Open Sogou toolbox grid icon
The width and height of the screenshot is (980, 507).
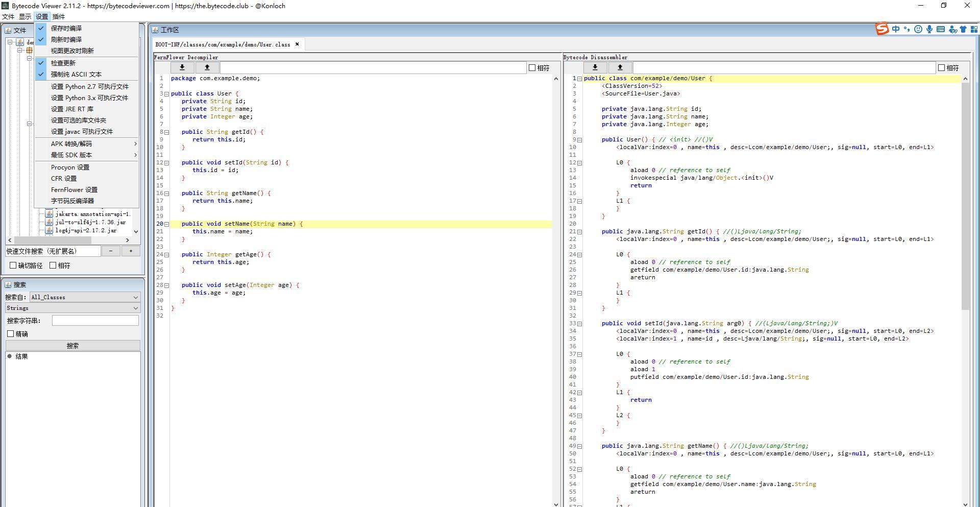(x=974, y=29)
